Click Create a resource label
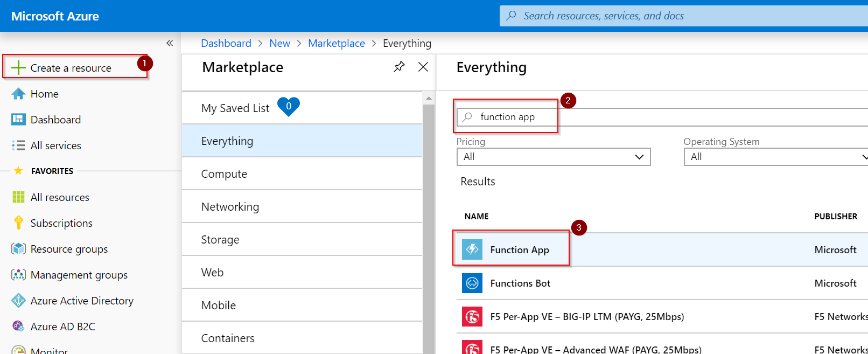This screenshot has width=868, height=354. point(71,68)
